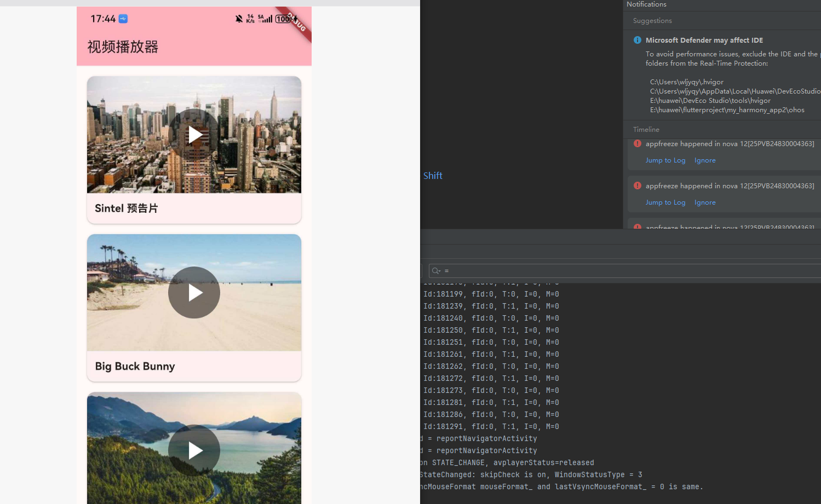821x504 pixels.
Task: Select the Big Buck Bunny card title
Action: [x=135, y=367]
